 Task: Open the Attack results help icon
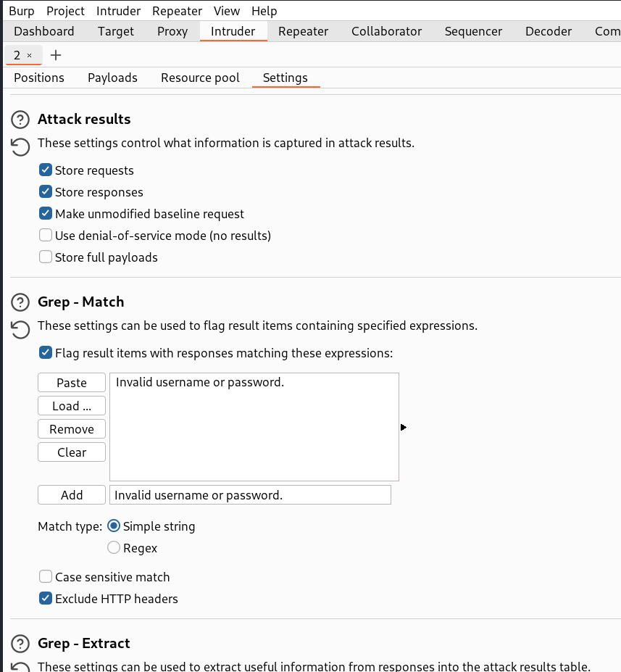20,119
